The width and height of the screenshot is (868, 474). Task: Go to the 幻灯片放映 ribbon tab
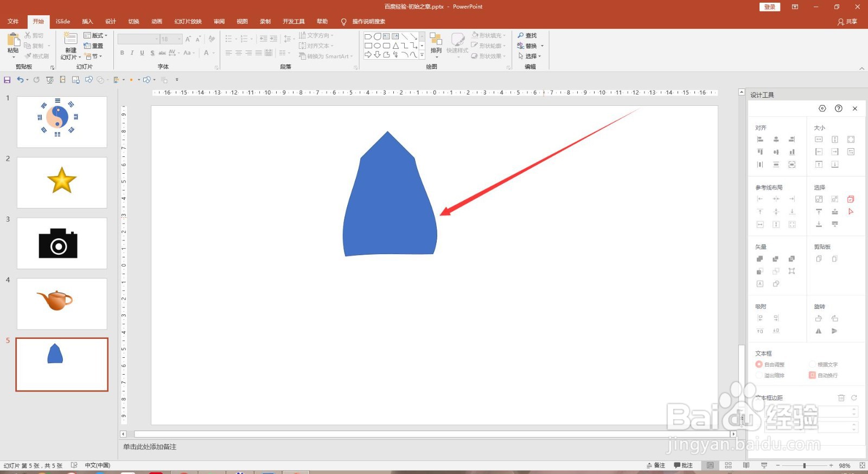(x=188, y=22)
